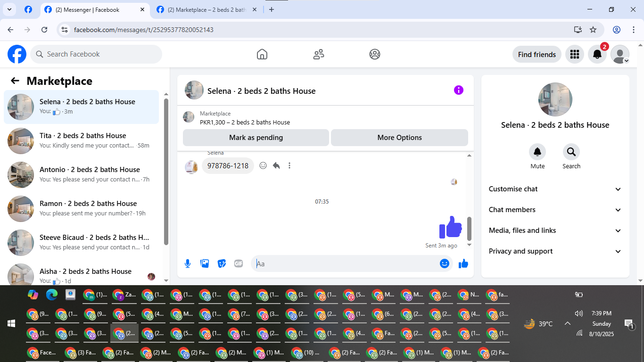Click the Facebook logo
Image resolution: width=644 pixels, height=362 pixels.
(17, 54)
